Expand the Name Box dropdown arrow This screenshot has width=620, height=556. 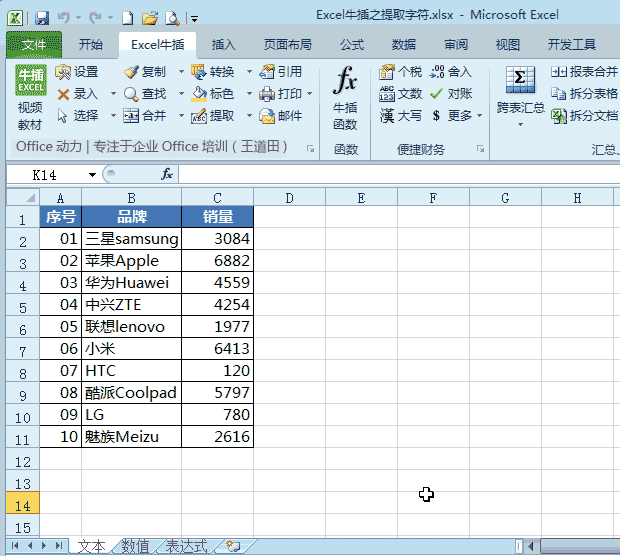click(x=92, y=174)
